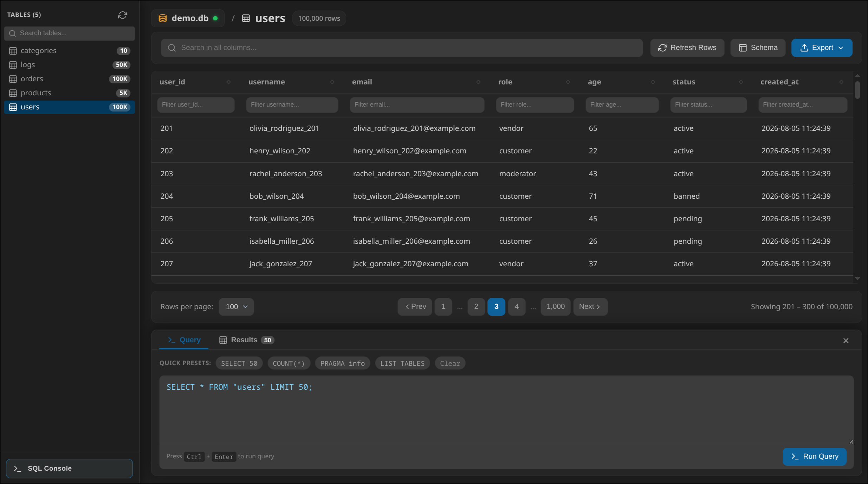This screenshot has height=484, width=868.
Task: Focus the Filter status field
Action: pyautogui.click(x=708, y=105)
